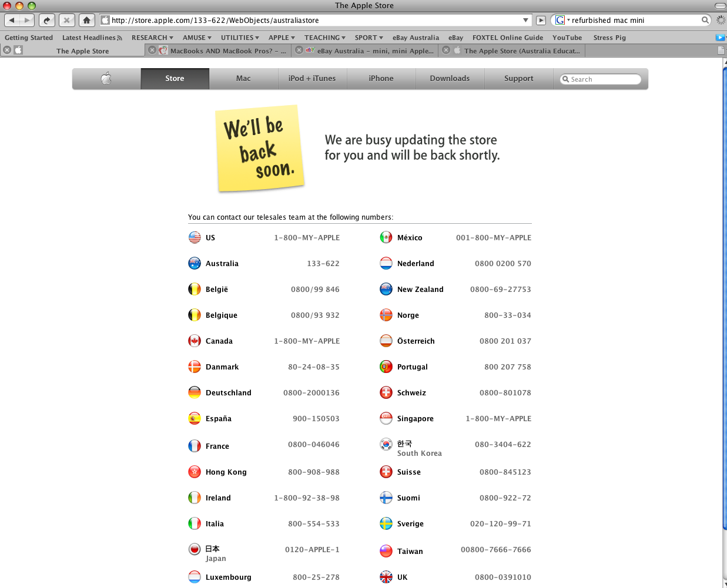The image size is (727, 588).
Task: Click the Australia country link
Action: (x=222, y=264)
